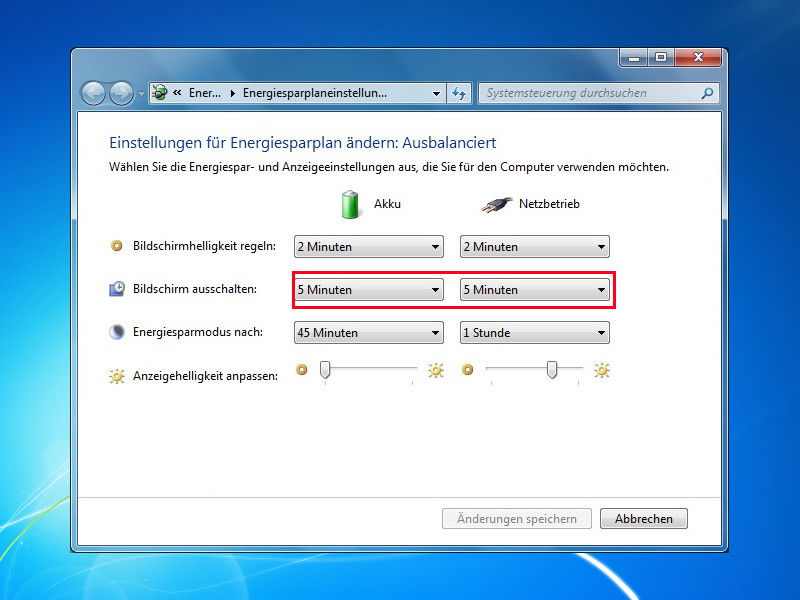Open the '45 Minuten' Energiesparmodus dropdown
The height and width of the screenshot is (600, 800).
(369, 332)
